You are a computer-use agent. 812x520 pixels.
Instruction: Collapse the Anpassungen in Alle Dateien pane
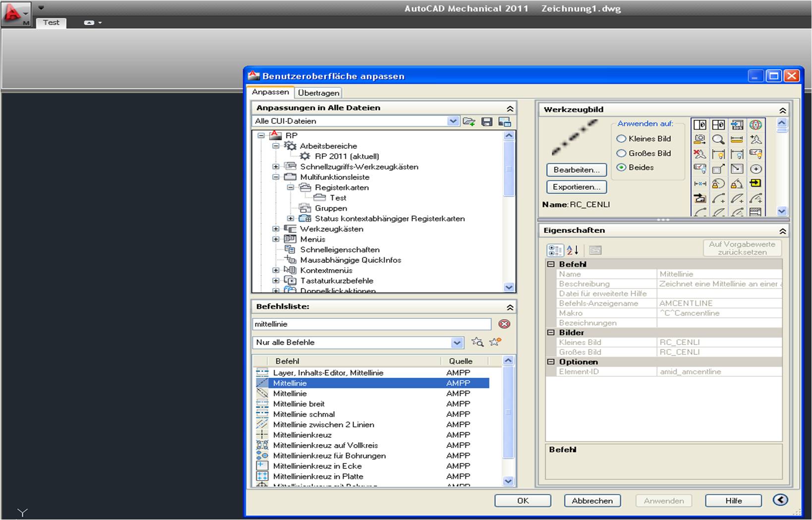tap(510, 109)
